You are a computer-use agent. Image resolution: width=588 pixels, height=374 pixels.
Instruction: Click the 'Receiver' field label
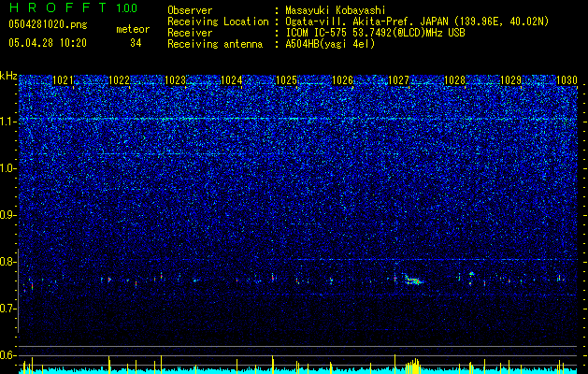[x=190, y=33]
